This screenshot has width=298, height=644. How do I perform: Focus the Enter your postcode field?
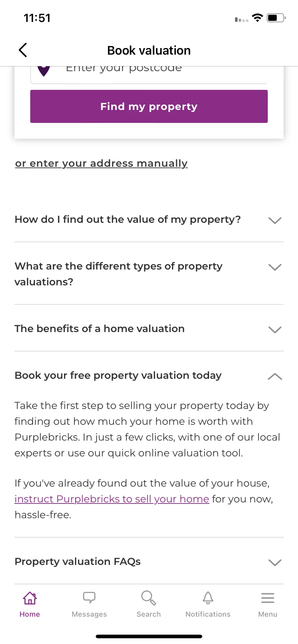click(x=149, y=74)
